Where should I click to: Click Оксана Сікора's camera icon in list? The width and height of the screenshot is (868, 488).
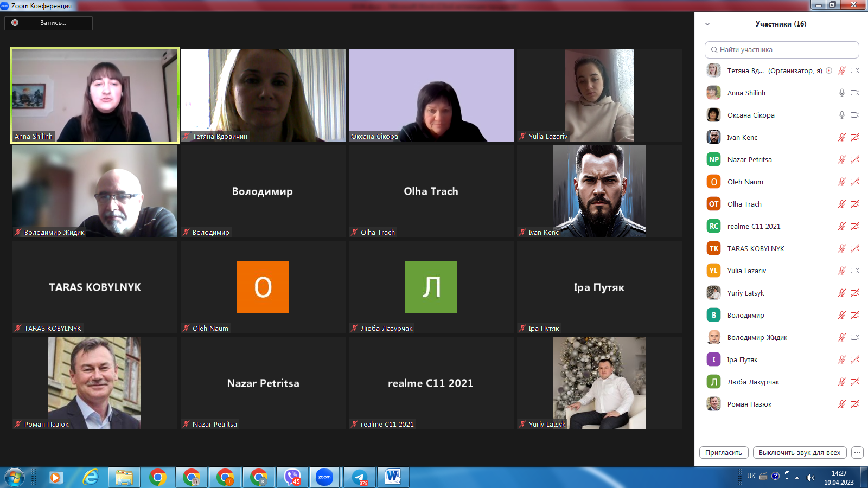tap(855, 115)
